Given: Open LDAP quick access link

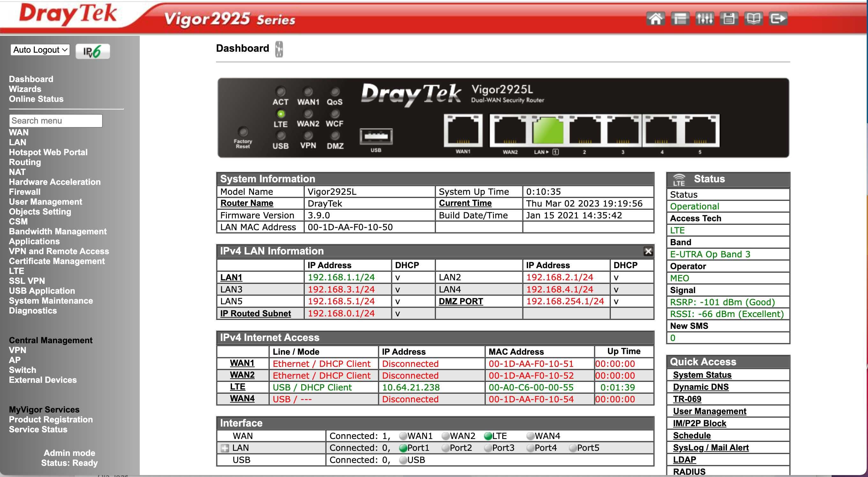Looking at the screenshot, I should (x=685, y=460).
